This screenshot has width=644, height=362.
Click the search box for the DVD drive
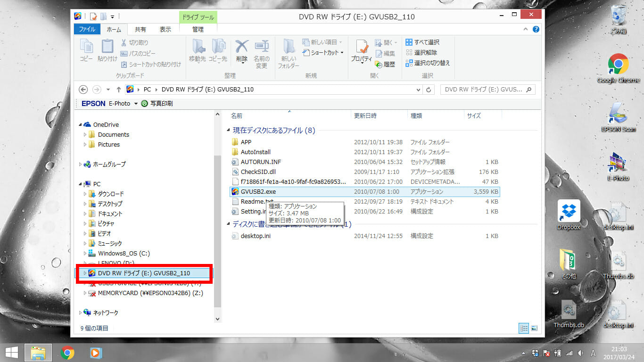(487, 90)
